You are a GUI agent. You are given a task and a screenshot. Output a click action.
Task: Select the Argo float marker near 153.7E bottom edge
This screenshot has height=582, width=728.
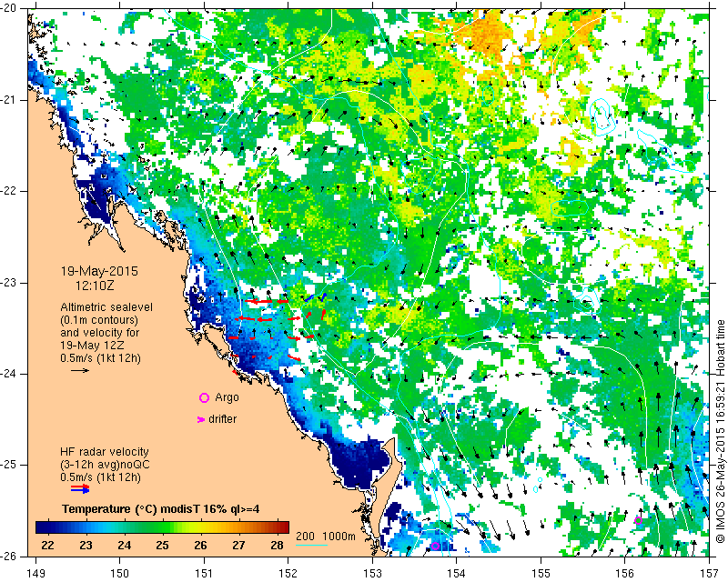coord(435,547)
